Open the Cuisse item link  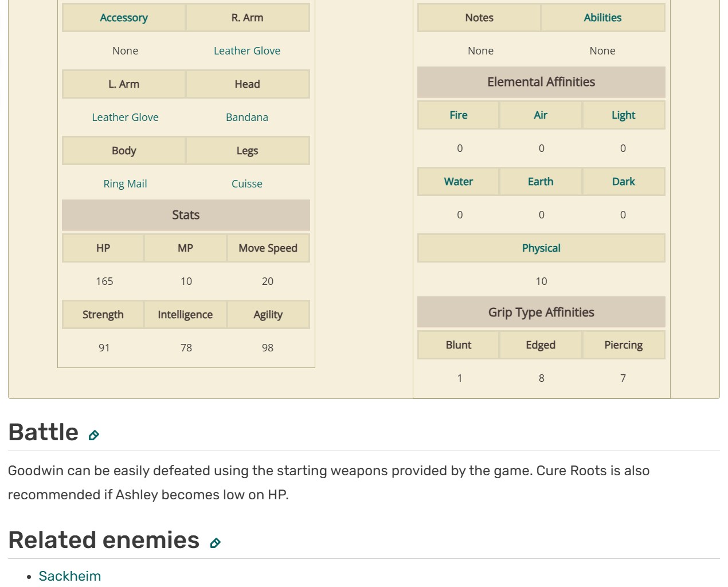point(247,184)
